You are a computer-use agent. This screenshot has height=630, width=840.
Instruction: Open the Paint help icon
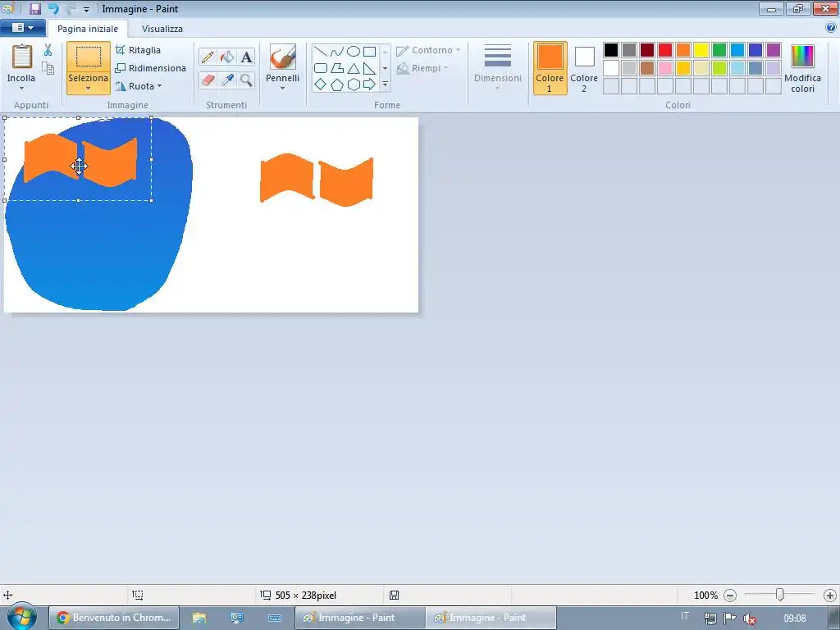tap(832, 27)
